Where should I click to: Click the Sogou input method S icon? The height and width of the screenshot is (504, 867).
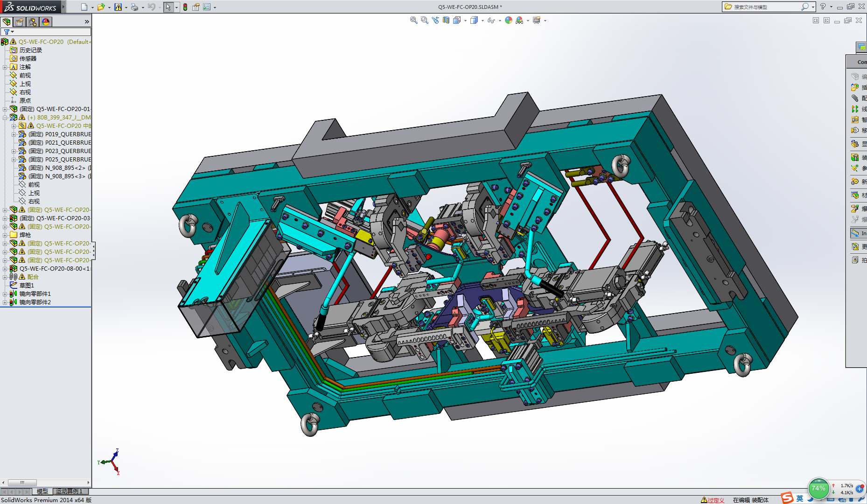coord(787,498)
